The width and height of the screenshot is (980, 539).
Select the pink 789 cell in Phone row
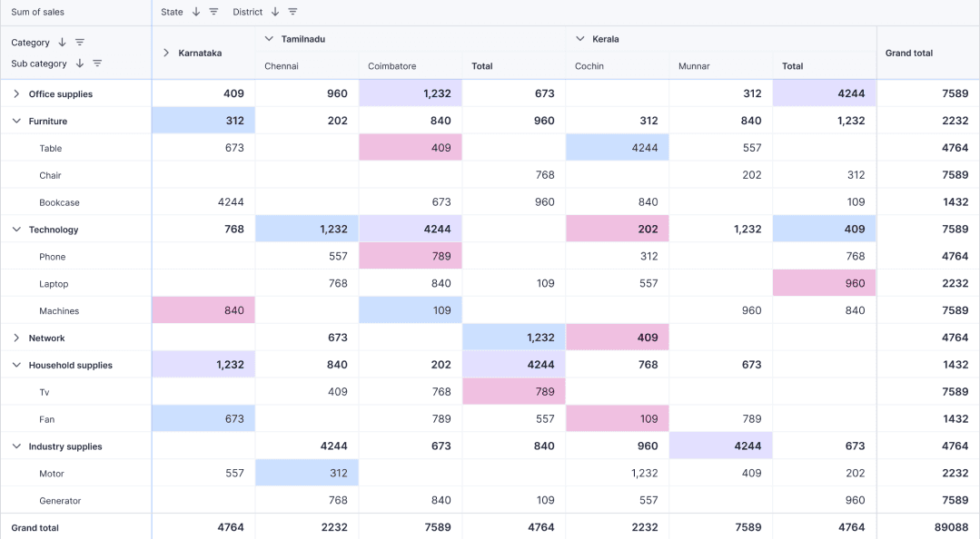pos(410,256)
